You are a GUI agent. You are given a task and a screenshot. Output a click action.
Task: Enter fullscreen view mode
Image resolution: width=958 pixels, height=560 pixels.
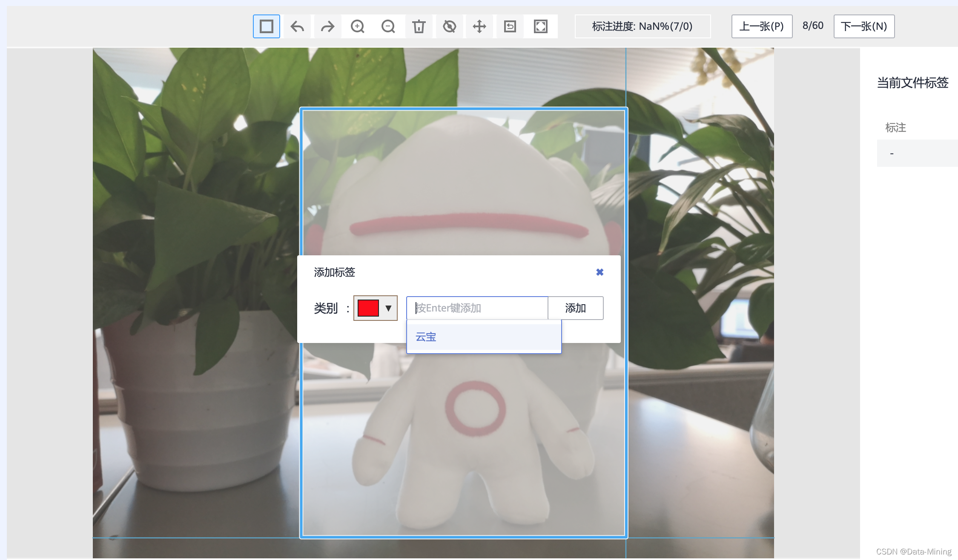541,26
